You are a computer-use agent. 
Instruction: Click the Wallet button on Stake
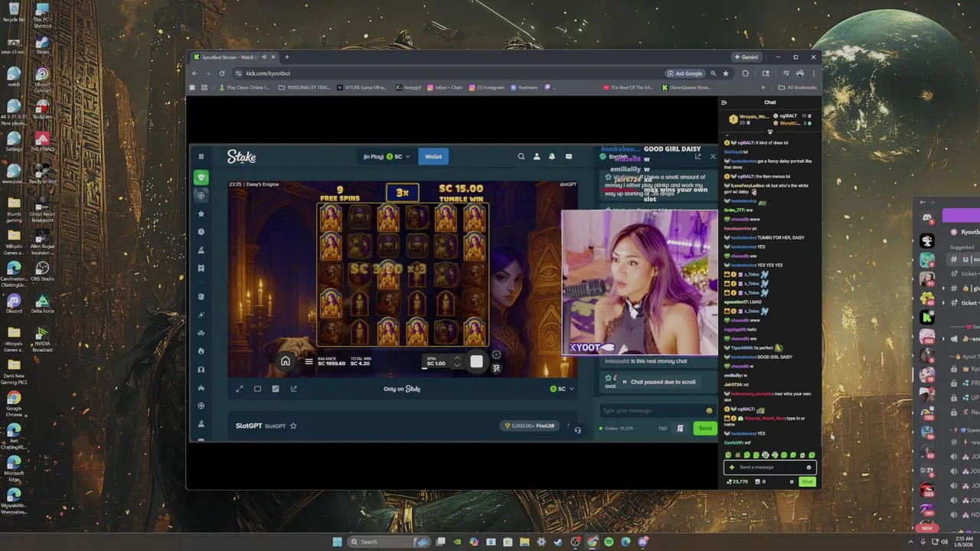tap(433, 157)
